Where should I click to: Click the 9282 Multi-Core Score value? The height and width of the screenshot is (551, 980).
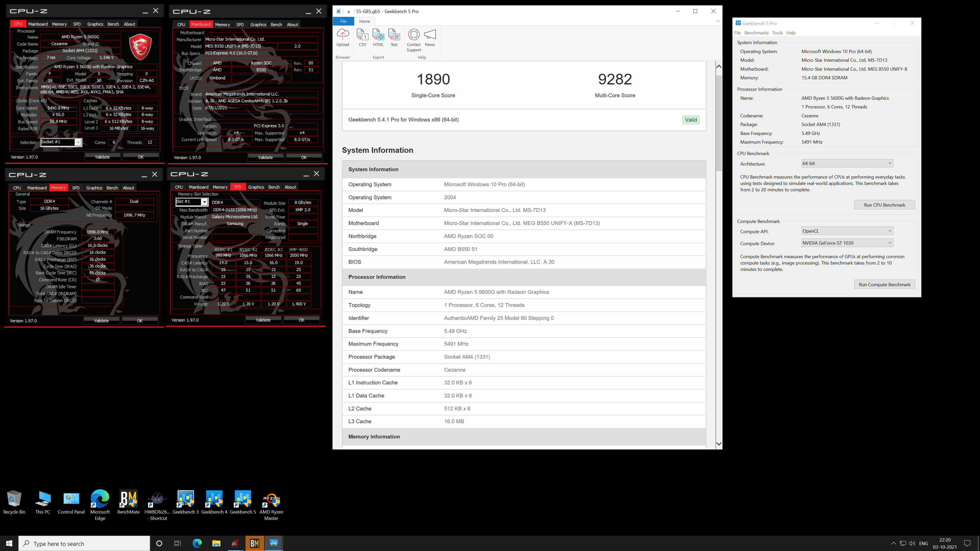pos(615,79)
